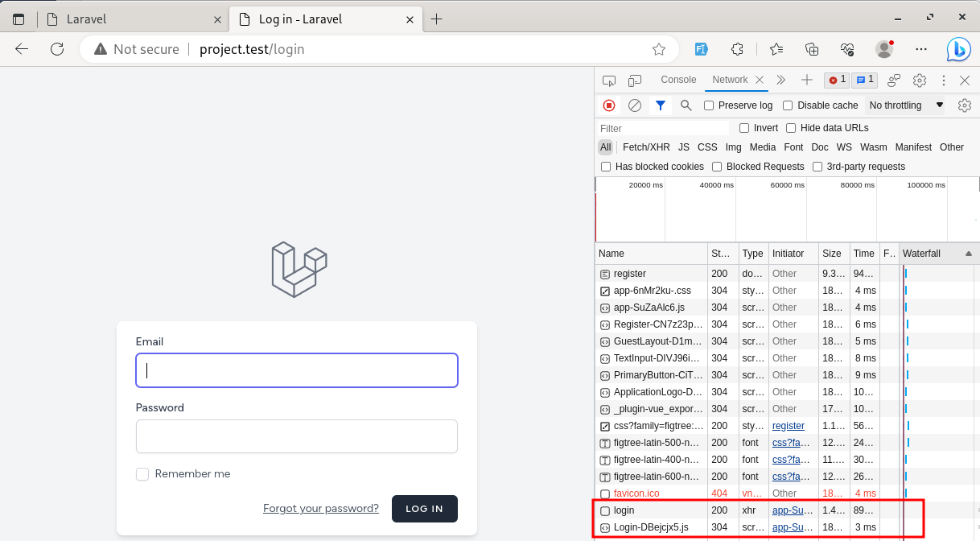Image resolution: width=980 pixels, height=541 pixels.
Task: Open the Collections panel icon
Action: pos(812,49)
